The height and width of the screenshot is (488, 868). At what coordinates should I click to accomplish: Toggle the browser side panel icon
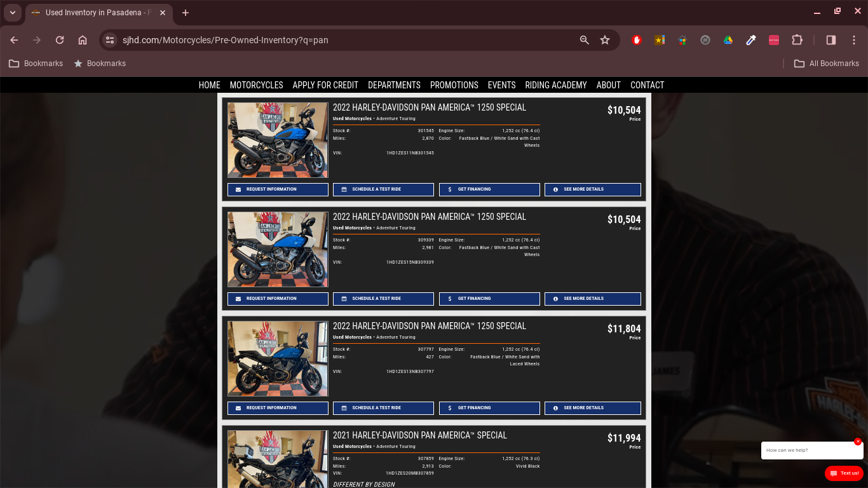pyautogui.click(x=831, y=40)
